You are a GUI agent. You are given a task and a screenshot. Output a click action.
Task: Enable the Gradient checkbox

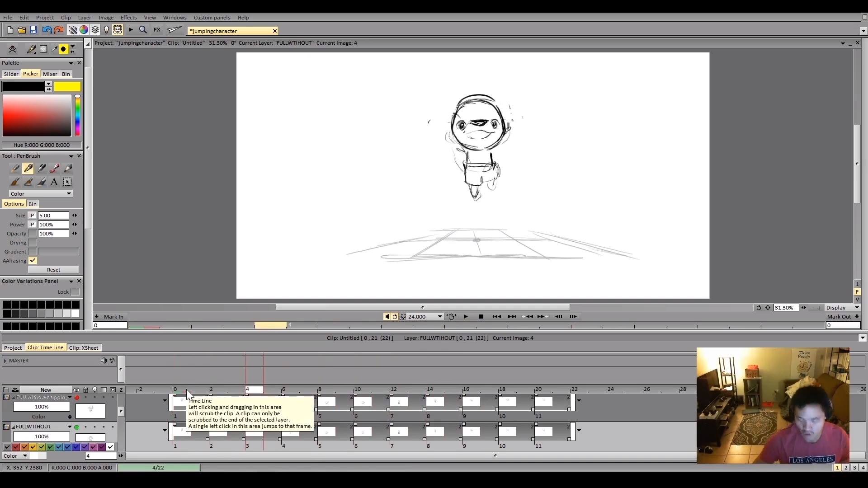coord(33,252)
